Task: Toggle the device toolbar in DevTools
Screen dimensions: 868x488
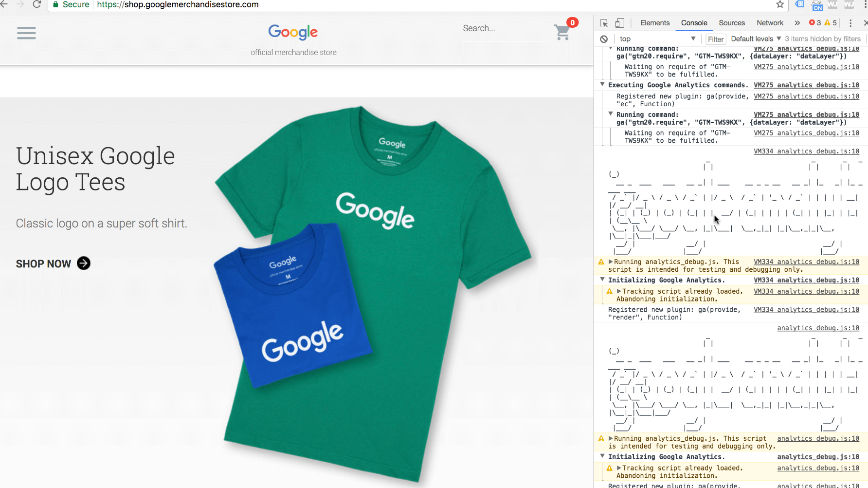Action: [619, 23]
